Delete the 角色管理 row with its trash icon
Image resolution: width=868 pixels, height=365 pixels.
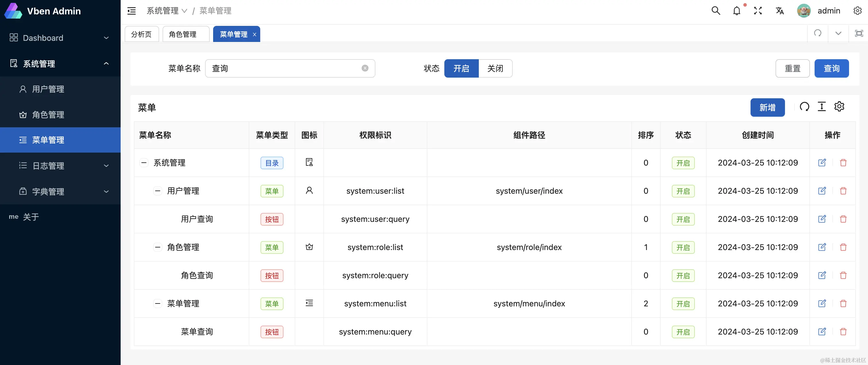843,247
